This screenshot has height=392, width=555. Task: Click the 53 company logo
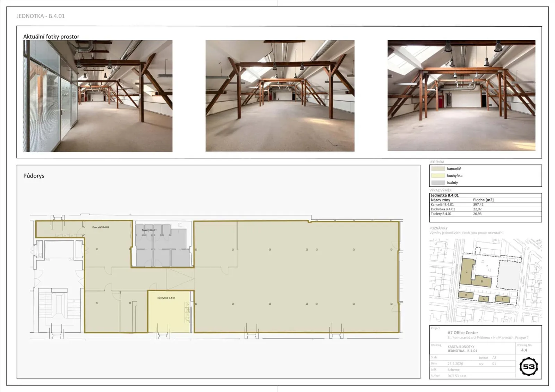point(529,367)
